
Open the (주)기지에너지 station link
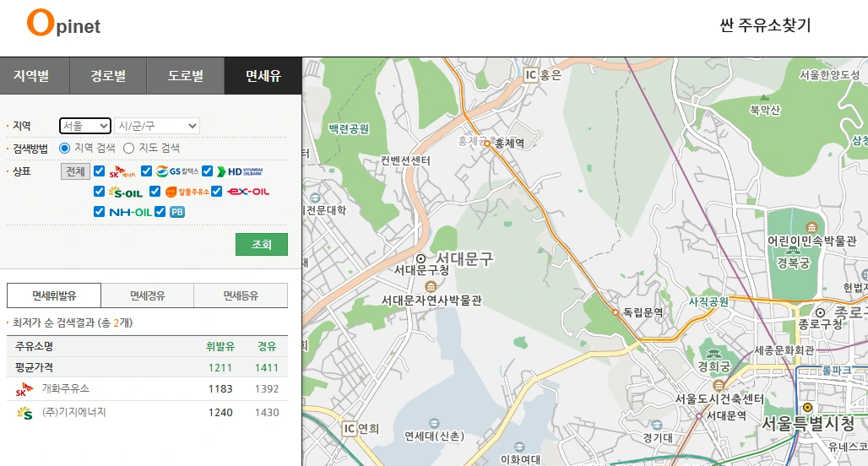(73, 412)
